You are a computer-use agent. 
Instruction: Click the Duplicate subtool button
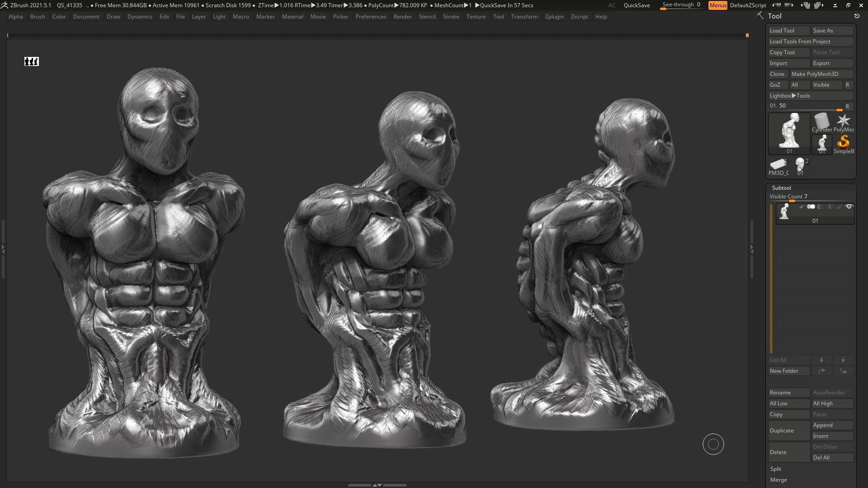pos(789,431)
